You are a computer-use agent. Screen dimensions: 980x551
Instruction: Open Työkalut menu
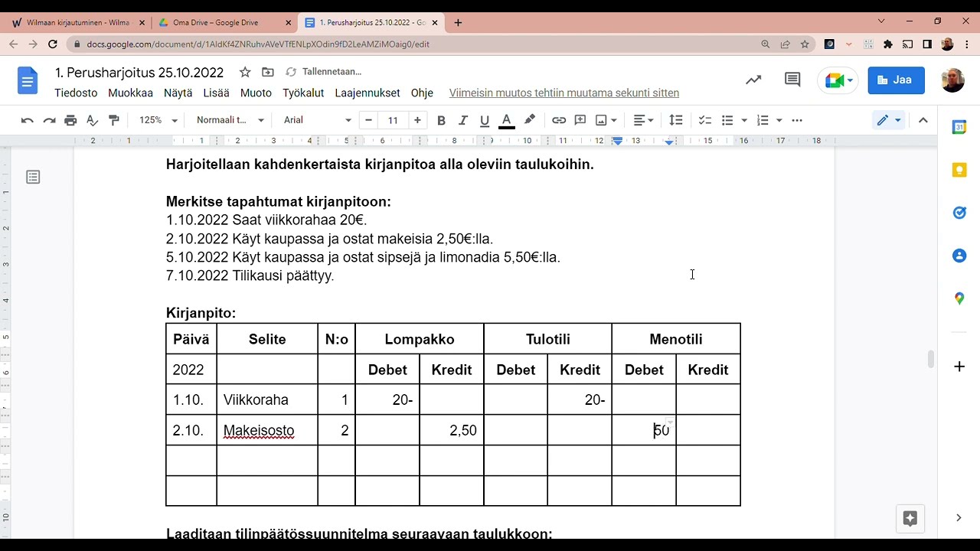tap(303, 93)
